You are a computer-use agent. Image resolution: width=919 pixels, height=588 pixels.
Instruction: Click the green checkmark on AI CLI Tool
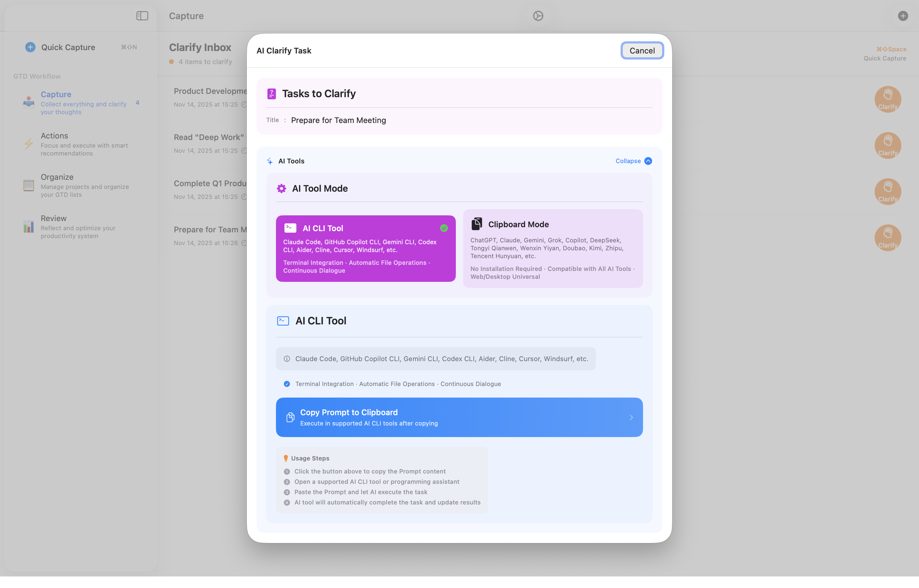pyautogui.click(x=444, y=227)
